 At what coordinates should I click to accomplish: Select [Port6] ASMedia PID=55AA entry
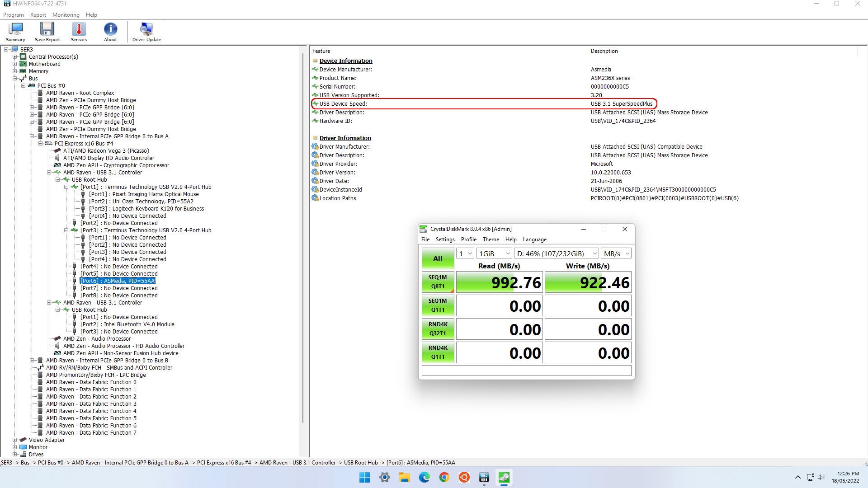(x=118, y=281)
